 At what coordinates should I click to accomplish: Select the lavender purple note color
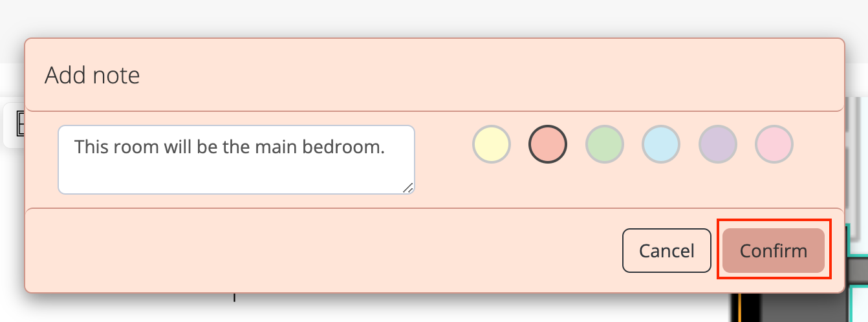tap(718, 144)
